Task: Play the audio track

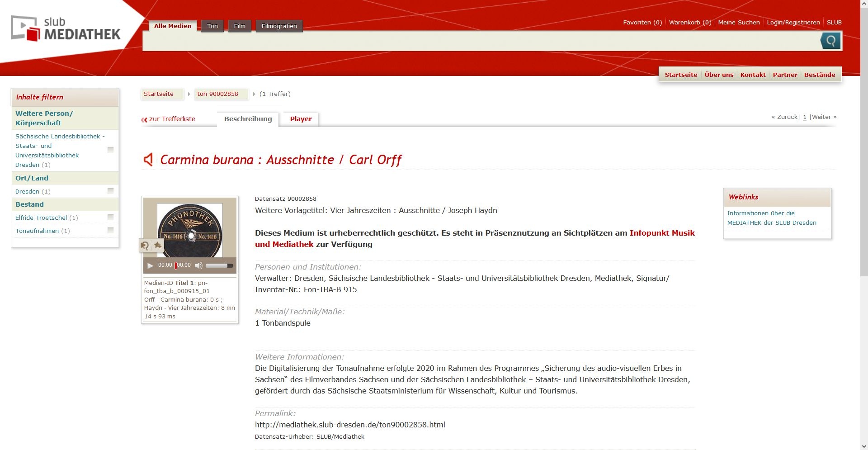Action: point(150,265)
